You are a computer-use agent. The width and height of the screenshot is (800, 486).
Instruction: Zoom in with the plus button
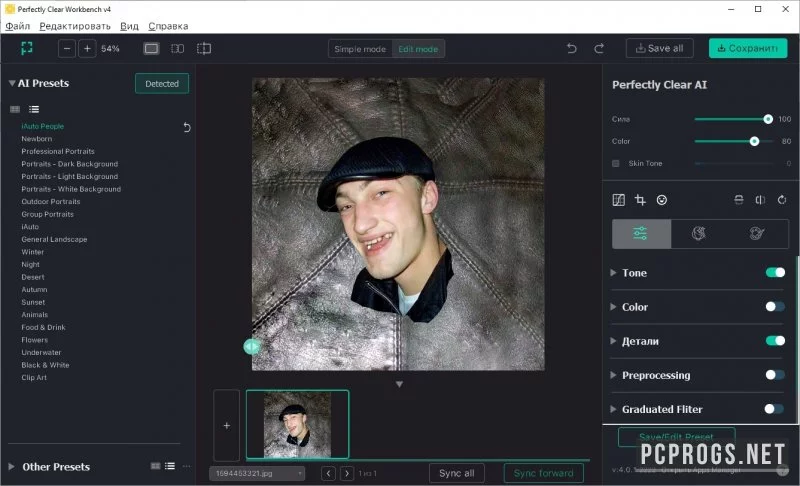click(x=87, y=48)
